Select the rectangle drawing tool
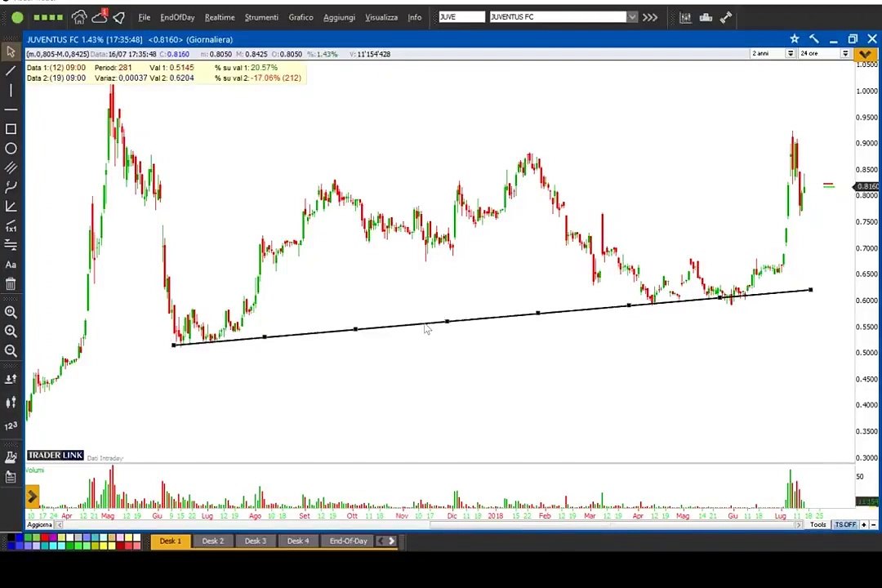The image size is (882, 588). [x=11, y=129]
